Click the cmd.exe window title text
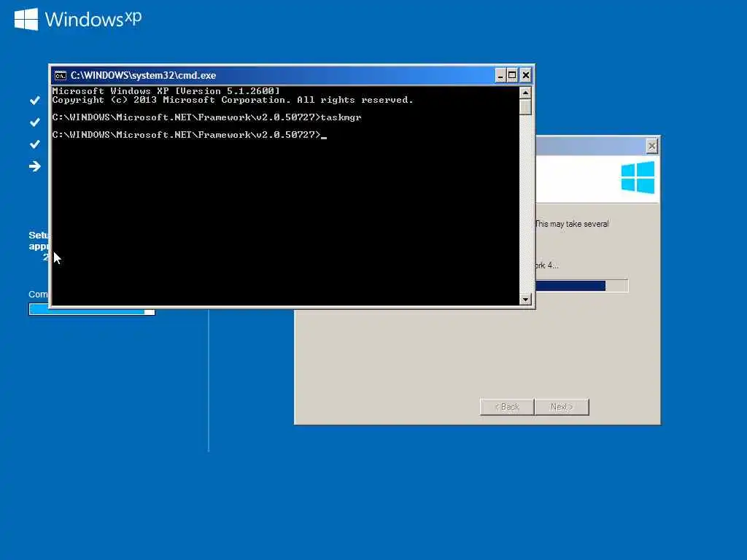 click(x=144, y=75)
